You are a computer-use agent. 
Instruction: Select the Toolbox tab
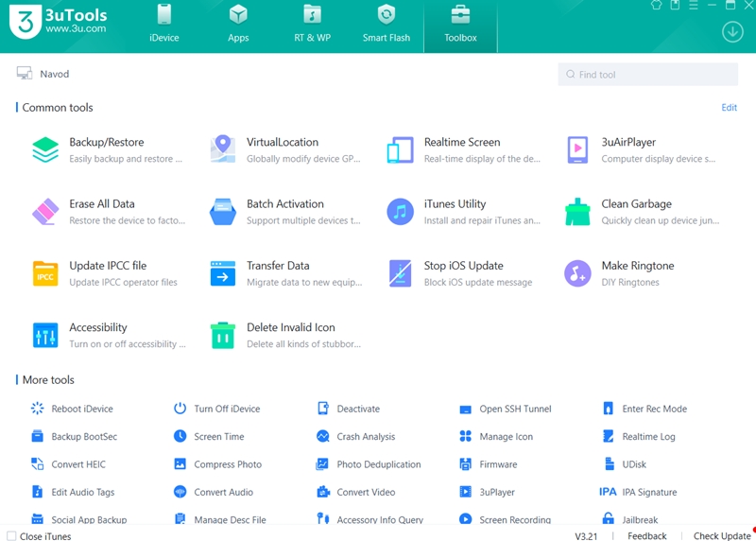pyautogui.click(x=460, y=26)
